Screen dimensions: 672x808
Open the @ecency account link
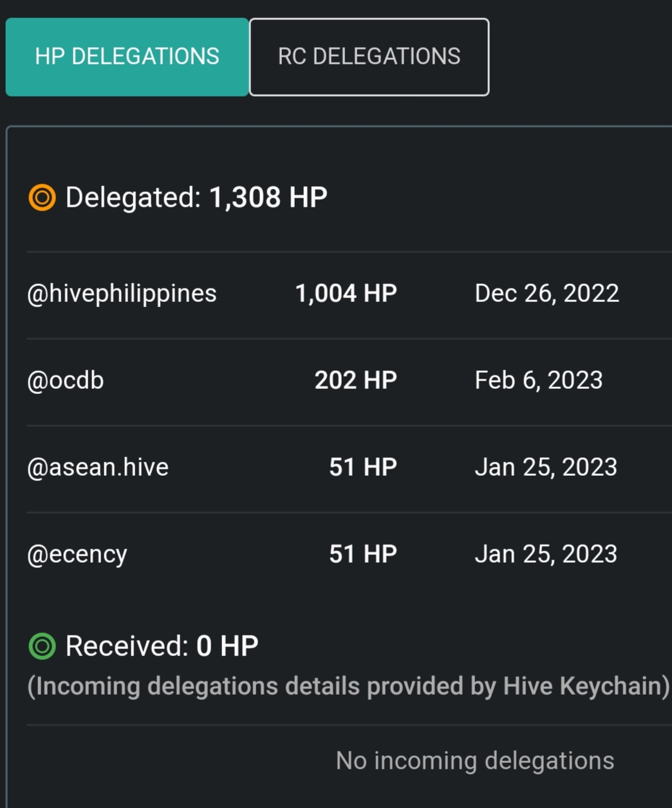(77, 554)
